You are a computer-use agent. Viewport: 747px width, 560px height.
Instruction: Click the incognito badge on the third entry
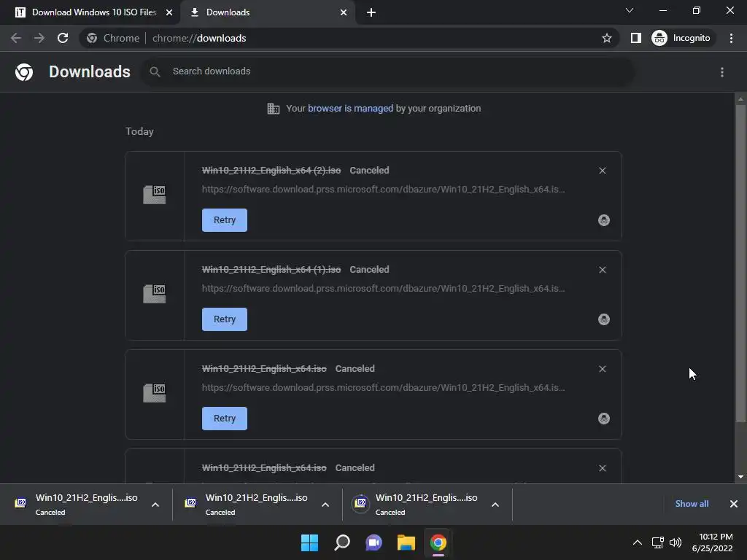(x=603, y=418)
